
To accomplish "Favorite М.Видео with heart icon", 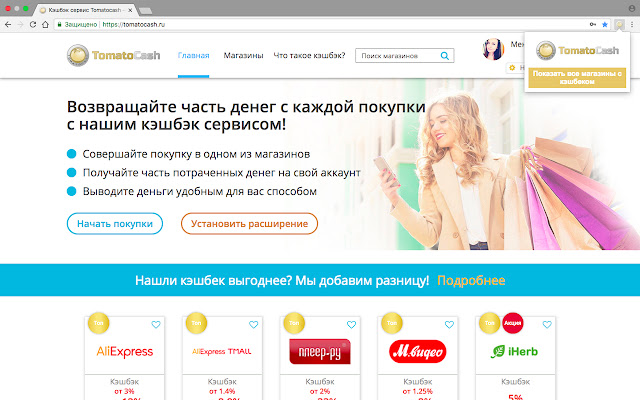I will point(449,324).
